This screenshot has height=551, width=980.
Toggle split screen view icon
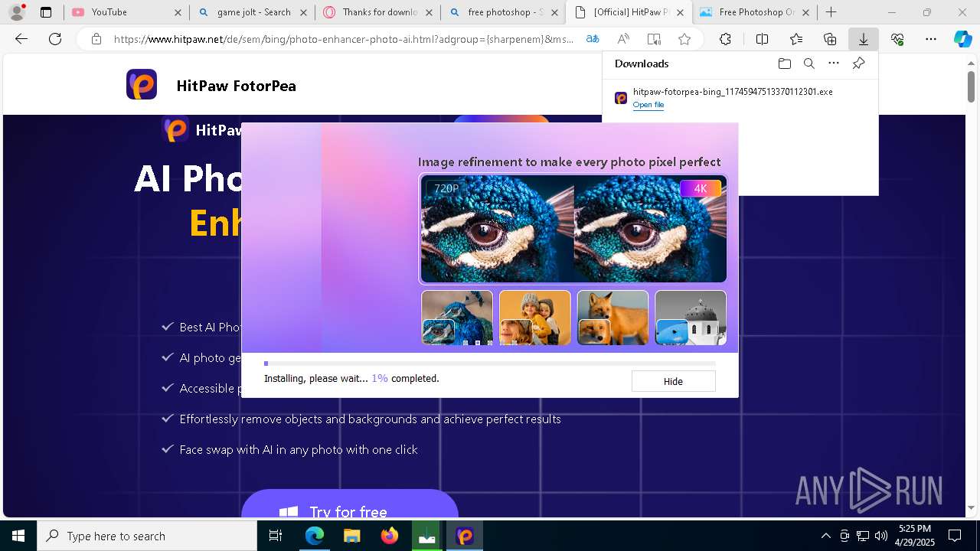tap(762, 39)
